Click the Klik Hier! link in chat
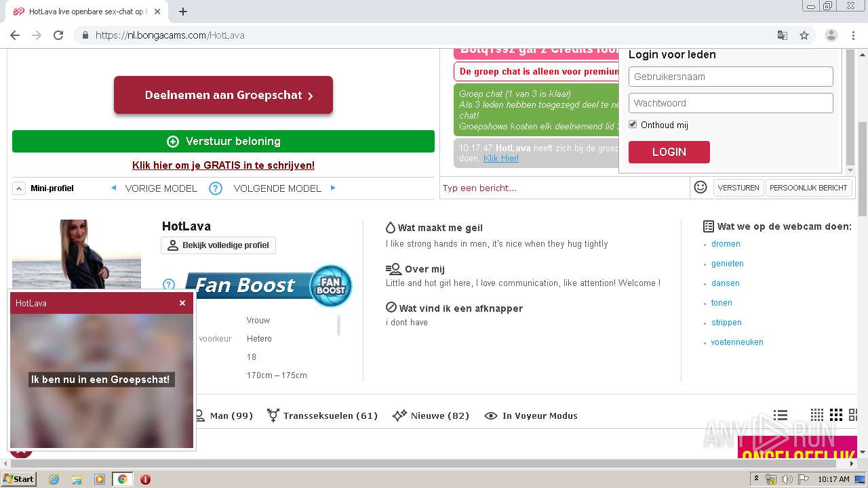This screenshot has width=868, height=488. click(501, 158)
